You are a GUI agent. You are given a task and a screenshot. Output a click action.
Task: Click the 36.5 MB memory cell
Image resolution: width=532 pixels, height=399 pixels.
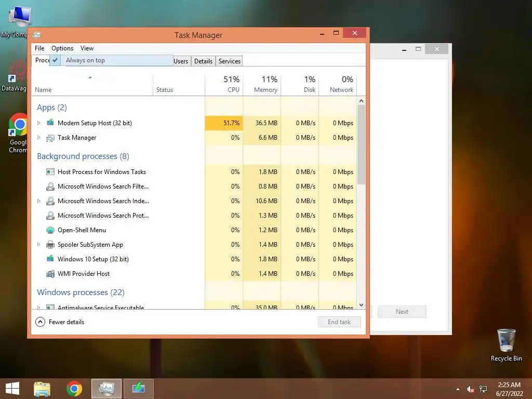coord(262,123)
